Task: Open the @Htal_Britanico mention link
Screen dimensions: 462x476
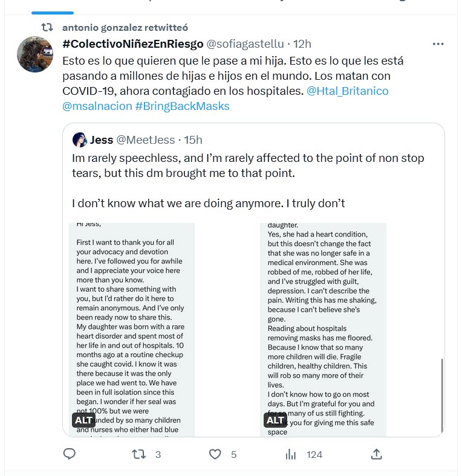Action: click(347, 91)
